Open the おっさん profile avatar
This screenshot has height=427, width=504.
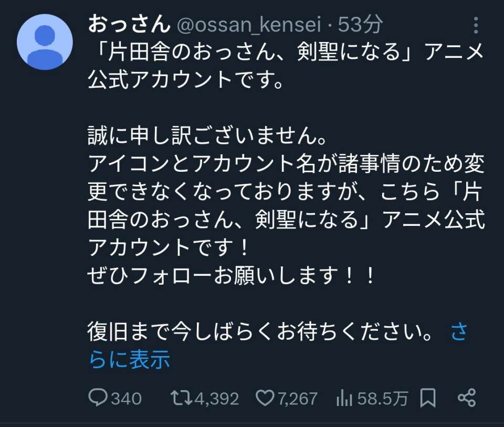point(45,42)
